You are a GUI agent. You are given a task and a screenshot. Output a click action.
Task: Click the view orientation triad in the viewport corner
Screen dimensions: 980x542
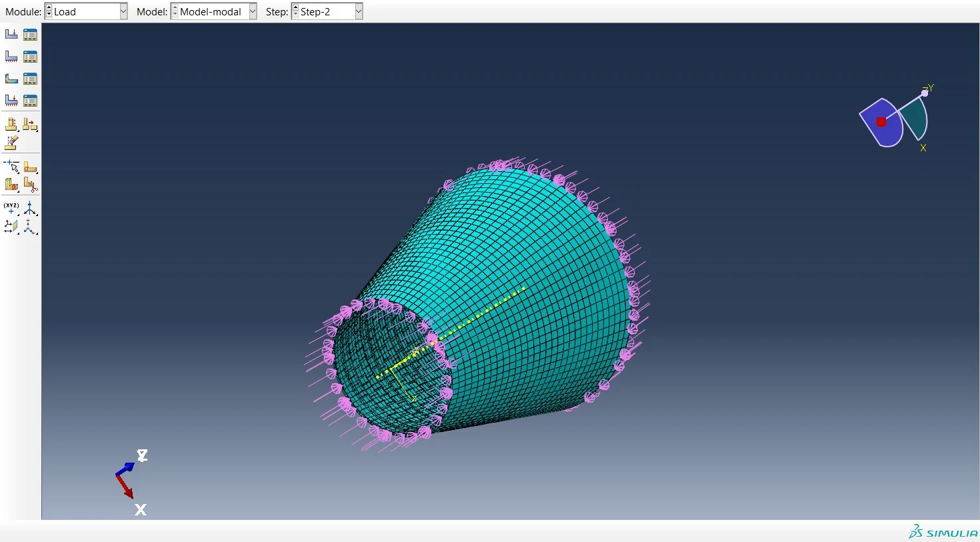tap(132, 482)
